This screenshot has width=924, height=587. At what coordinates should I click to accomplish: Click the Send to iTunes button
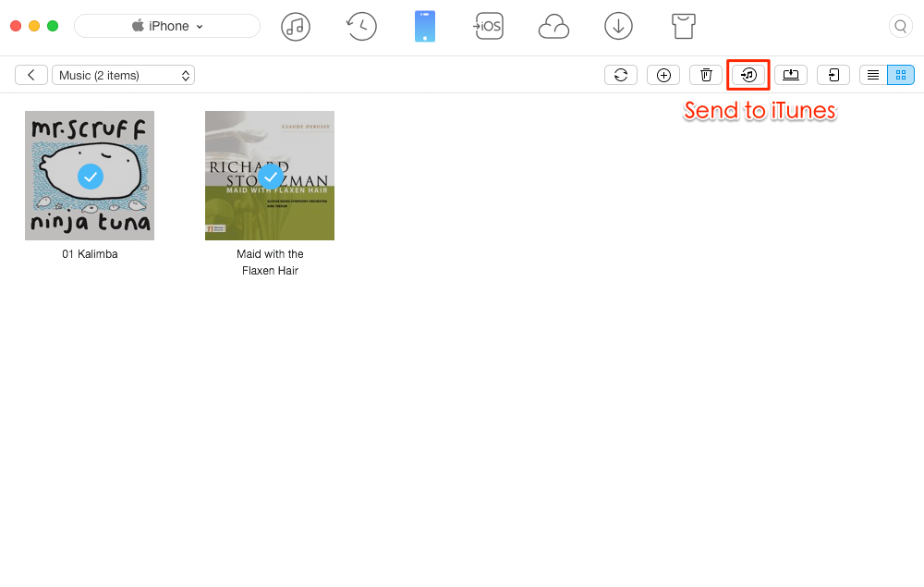(x=748, y=75)
